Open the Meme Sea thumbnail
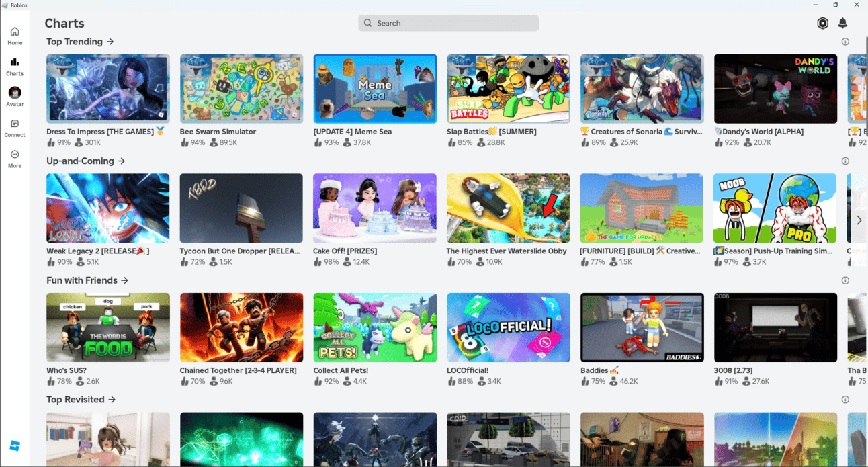 click(x=375, y=89)
